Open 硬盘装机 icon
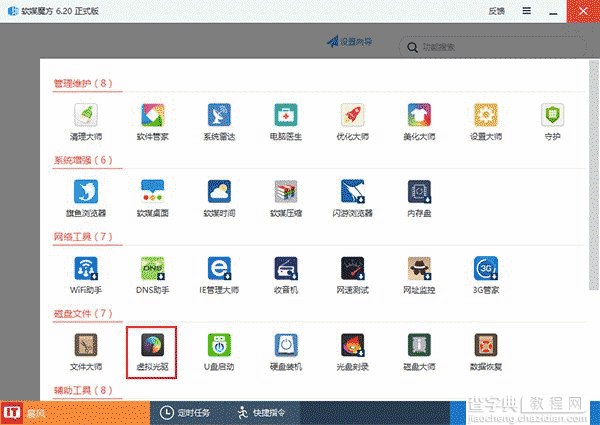The height and width of the screenshot is (425, 600). point(286,352)
